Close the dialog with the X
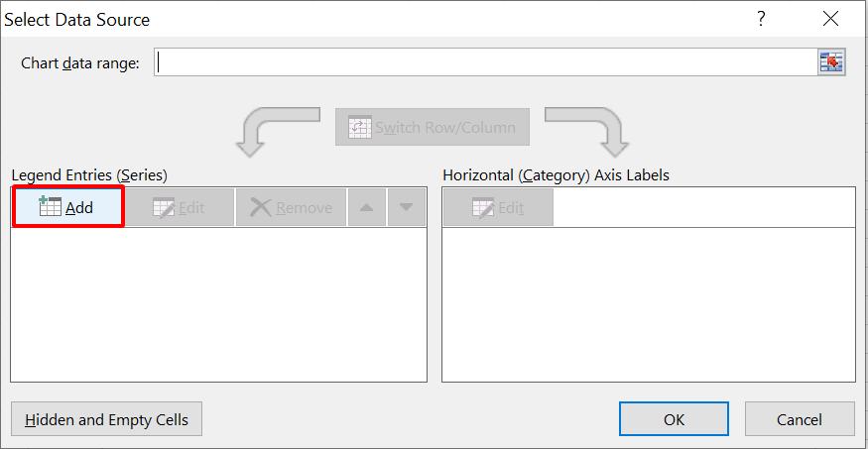868x449 pixels. coord(830,19)
